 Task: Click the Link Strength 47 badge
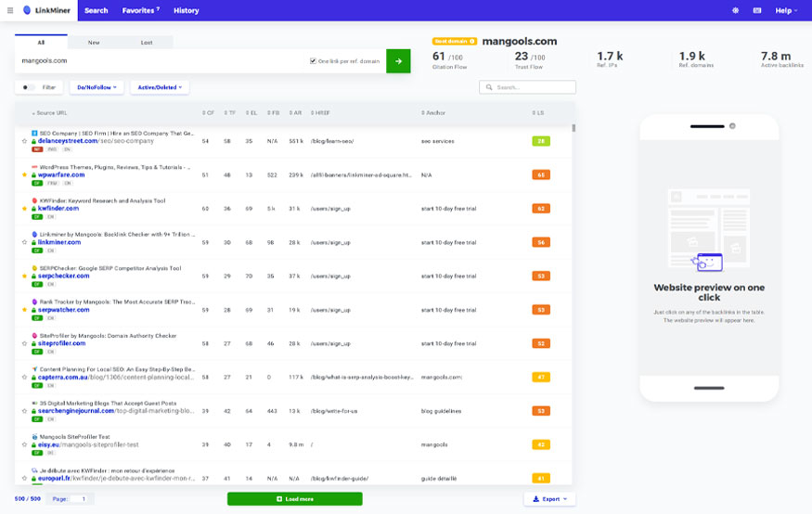pyautogui.click(x=541, y=377)
